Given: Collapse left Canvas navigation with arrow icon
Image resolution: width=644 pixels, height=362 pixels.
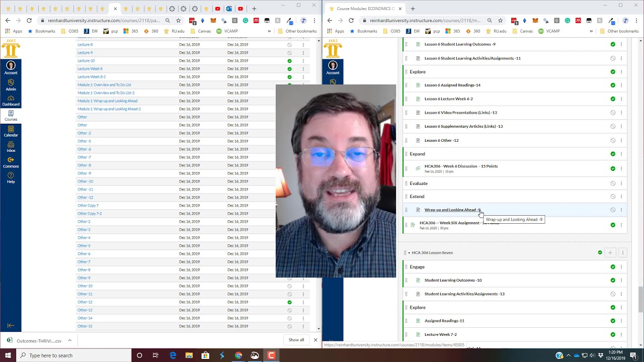Looking at the screenshot, I should (x=10, y=325).
